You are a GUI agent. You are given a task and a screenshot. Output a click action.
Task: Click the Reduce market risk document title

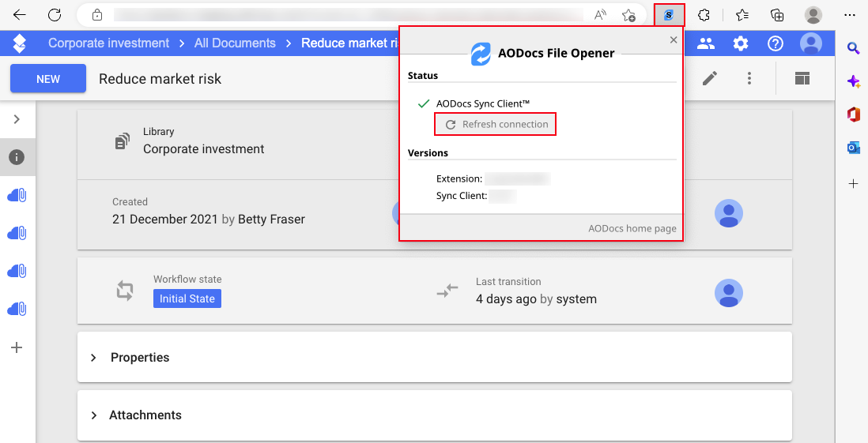point(160,79)
